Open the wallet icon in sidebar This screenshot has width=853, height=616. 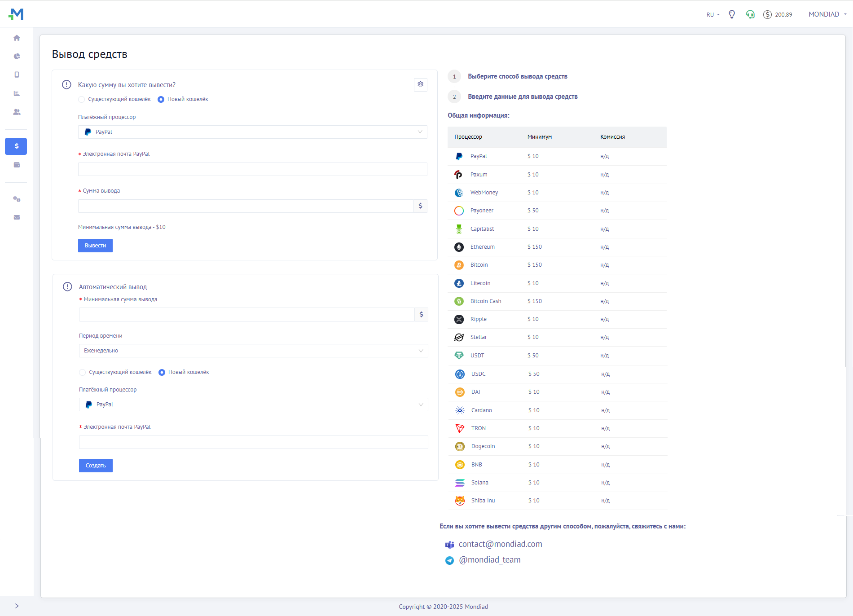click(x=17, y=165)
